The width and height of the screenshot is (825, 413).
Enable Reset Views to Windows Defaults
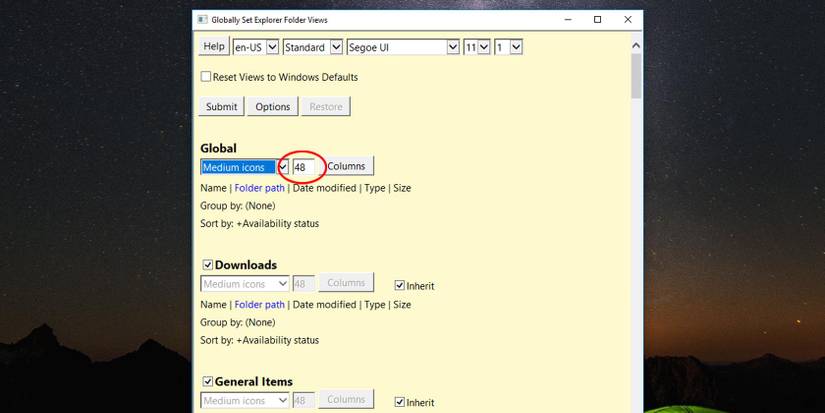pyautogui.click(x=206, y=77)
